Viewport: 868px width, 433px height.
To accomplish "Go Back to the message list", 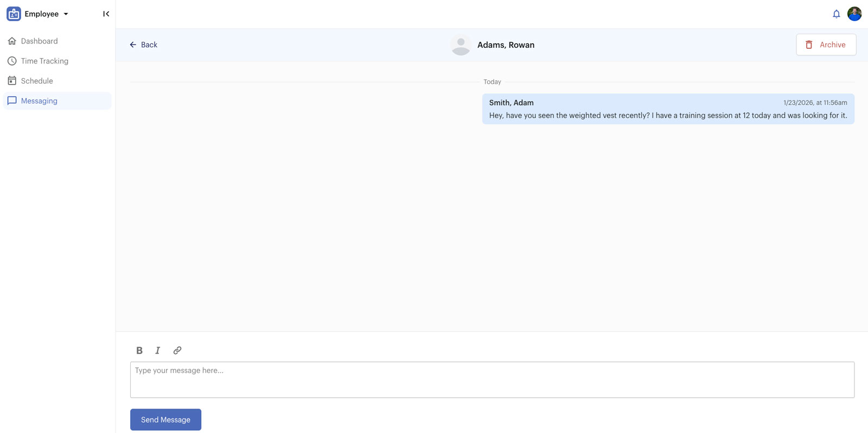I will [144, 45].
